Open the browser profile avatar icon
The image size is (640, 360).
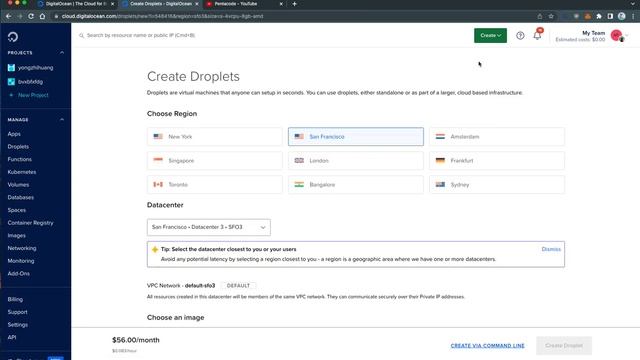(621, 16)
